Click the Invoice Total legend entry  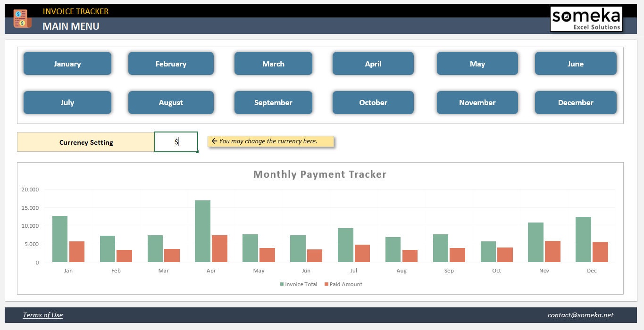pyautogui.click(x=299, y=284)
